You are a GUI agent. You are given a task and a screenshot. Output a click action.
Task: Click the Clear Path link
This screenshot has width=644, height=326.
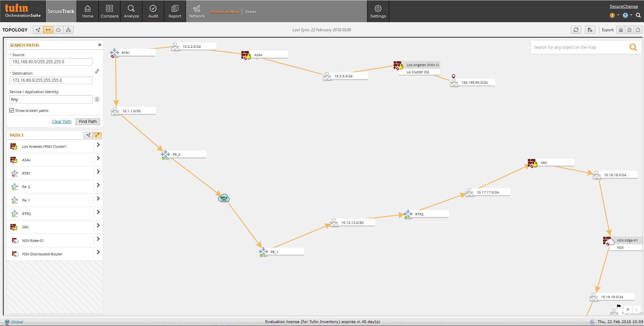click(61, 121)
